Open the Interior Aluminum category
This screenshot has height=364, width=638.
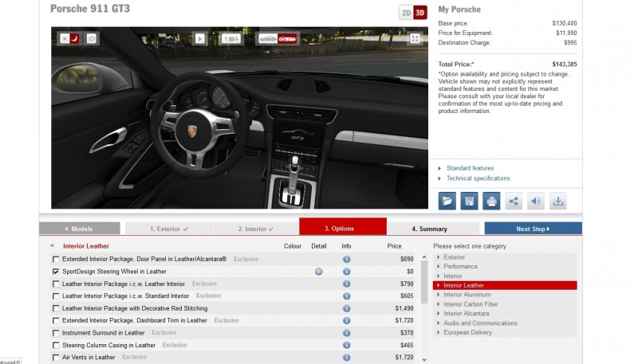pos(505,295)
